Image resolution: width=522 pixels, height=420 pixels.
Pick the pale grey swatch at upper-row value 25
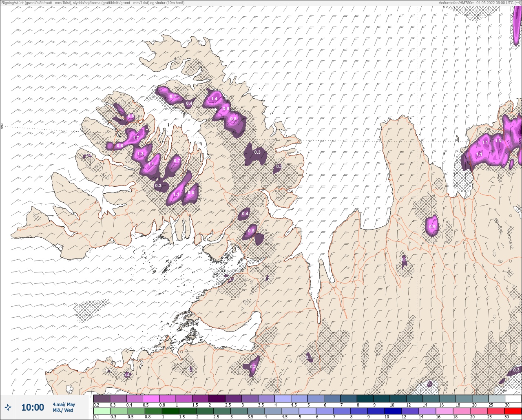497,398
